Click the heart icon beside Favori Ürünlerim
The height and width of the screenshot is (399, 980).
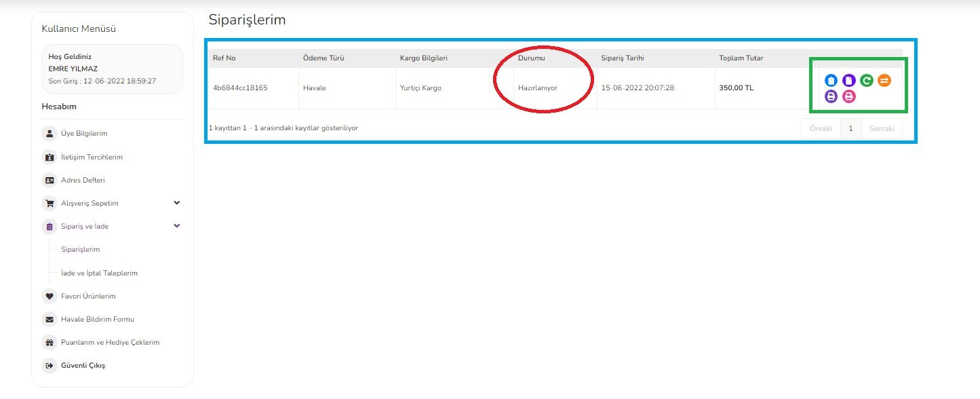tap(50, 296)
